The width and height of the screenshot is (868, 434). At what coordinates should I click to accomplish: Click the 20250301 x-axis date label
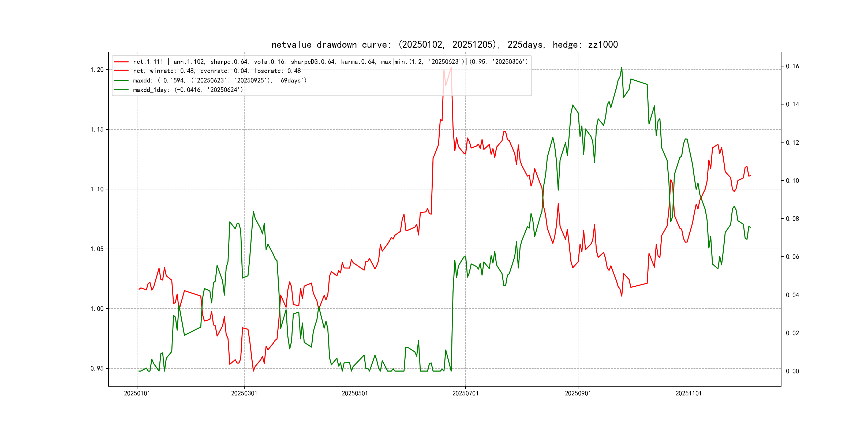[x=244, y=393]
